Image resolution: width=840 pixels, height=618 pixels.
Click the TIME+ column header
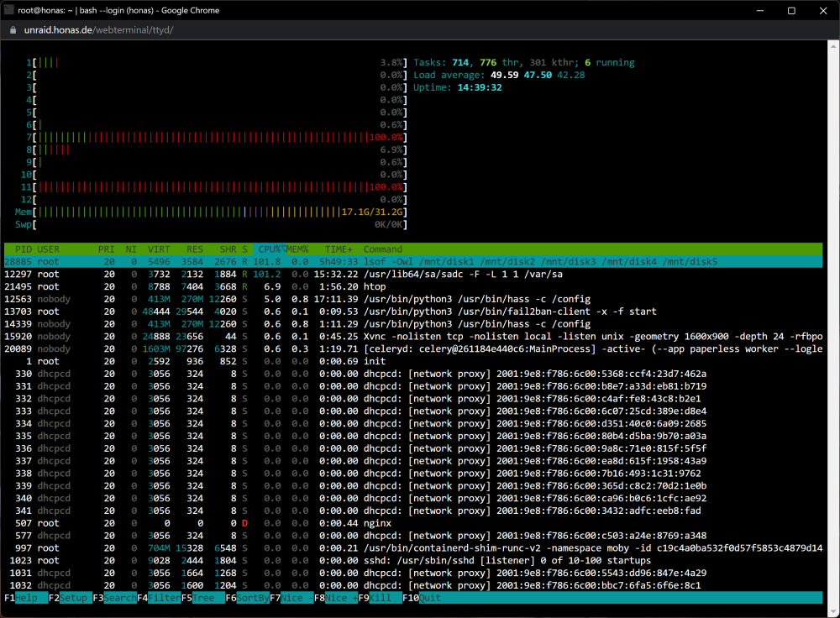coord(339,249)
